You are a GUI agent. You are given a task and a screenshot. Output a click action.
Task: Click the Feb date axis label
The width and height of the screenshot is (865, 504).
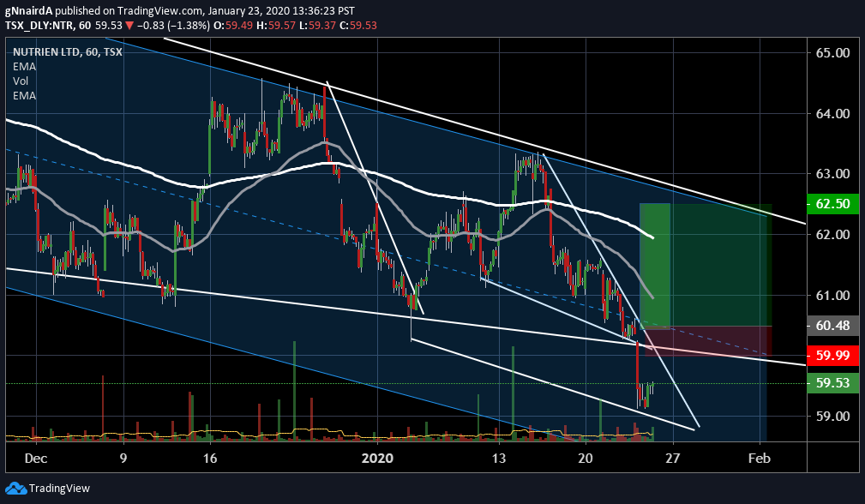(759, 459)
